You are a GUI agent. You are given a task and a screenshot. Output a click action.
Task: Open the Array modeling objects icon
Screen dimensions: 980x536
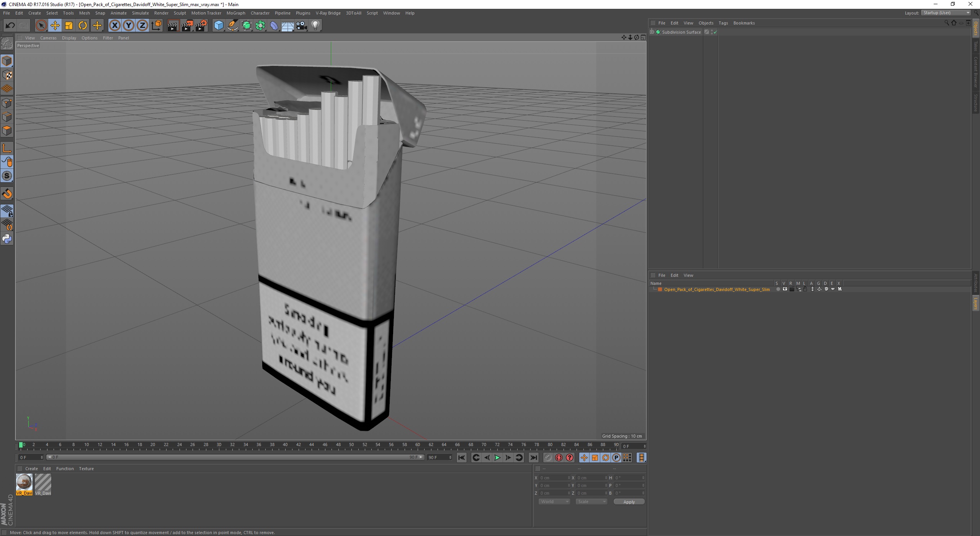click(260, 26)
